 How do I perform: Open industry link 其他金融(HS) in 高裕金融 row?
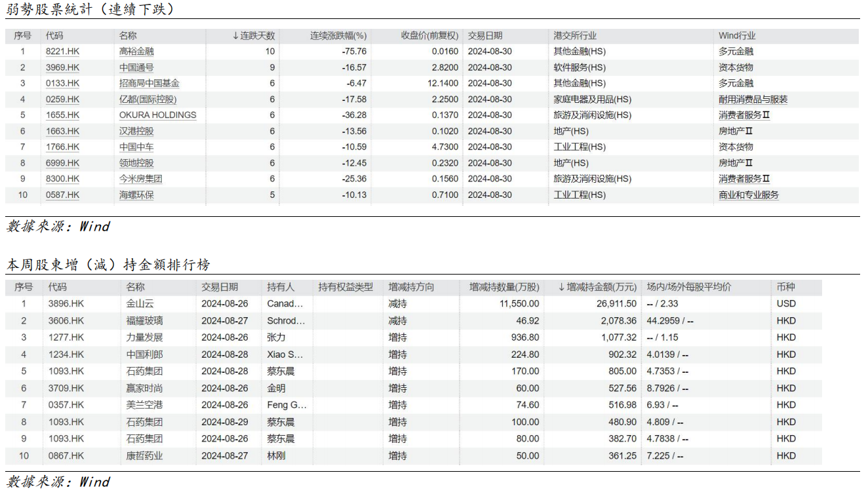coord(580,51)
